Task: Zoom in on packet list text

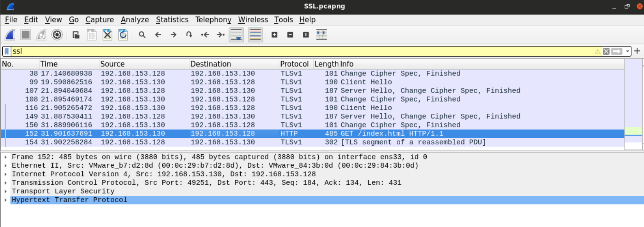Action: (275, 35)
